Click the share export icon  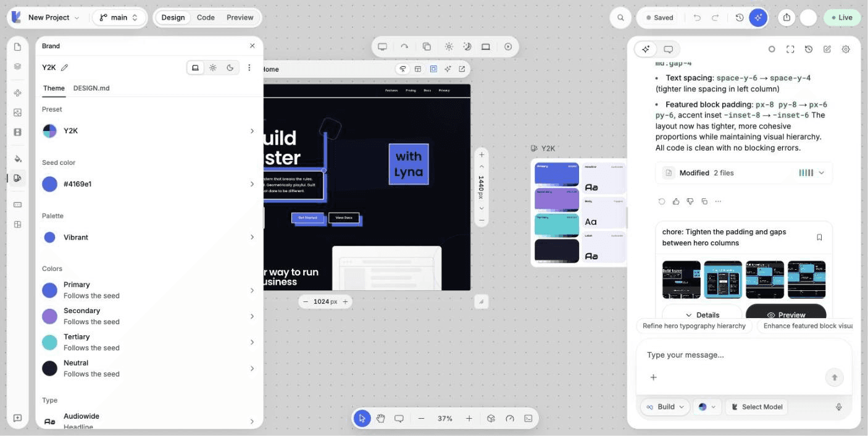point(787,17)
